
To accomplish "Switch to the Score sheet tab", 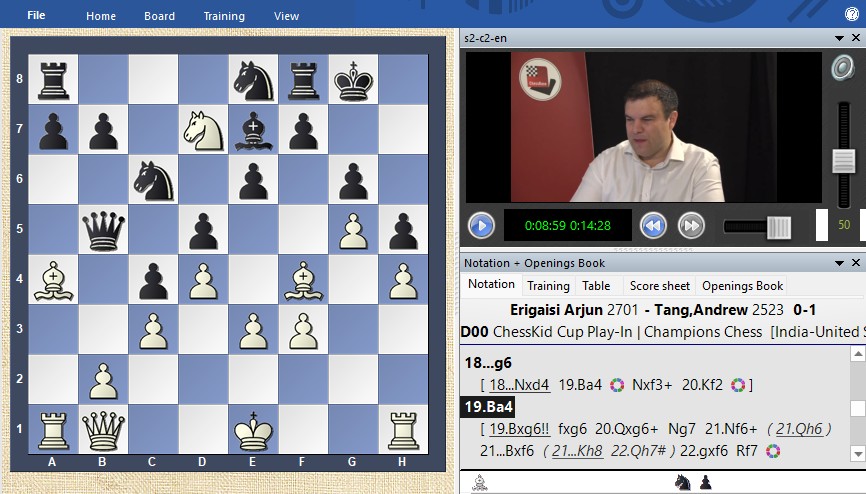I will coord(659,285).
